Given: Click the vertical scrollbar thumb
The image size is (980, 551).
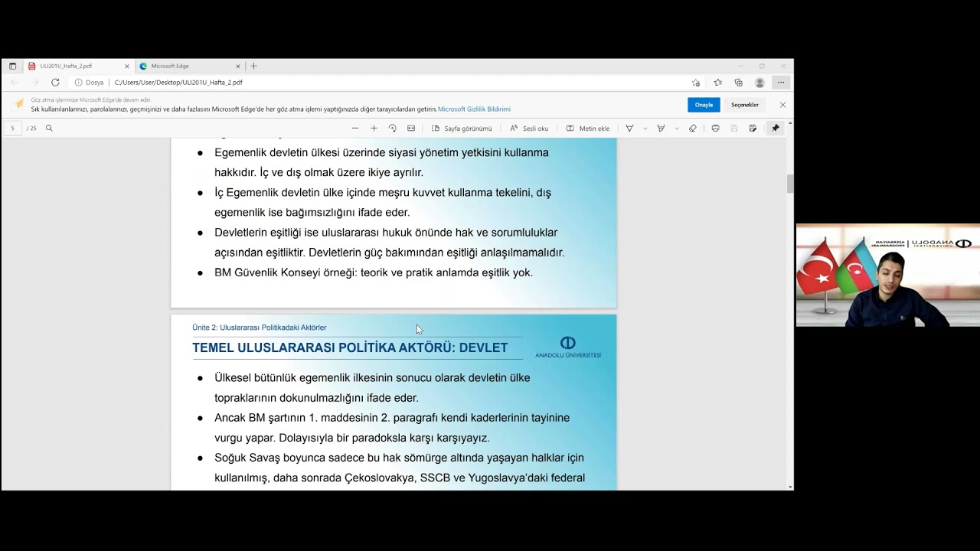Looking at the screenshot, I should coord(790,184).
